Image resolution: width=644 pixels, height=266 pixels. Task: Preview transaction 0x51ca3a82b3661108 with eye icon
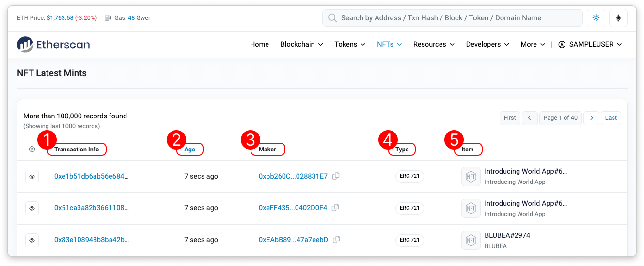pos(32,208)
